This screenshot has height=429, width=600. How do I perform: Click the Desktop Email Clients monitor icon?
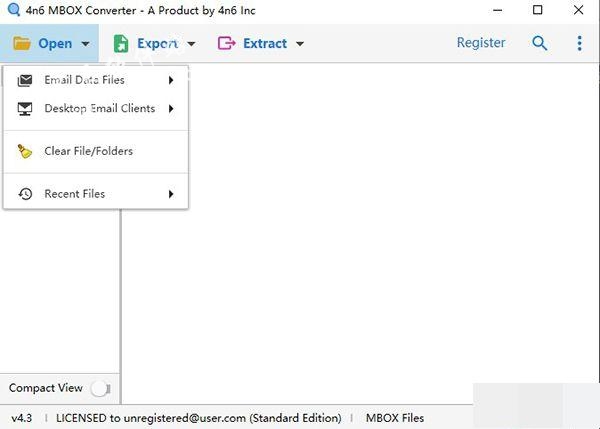(x=25, y=108)
